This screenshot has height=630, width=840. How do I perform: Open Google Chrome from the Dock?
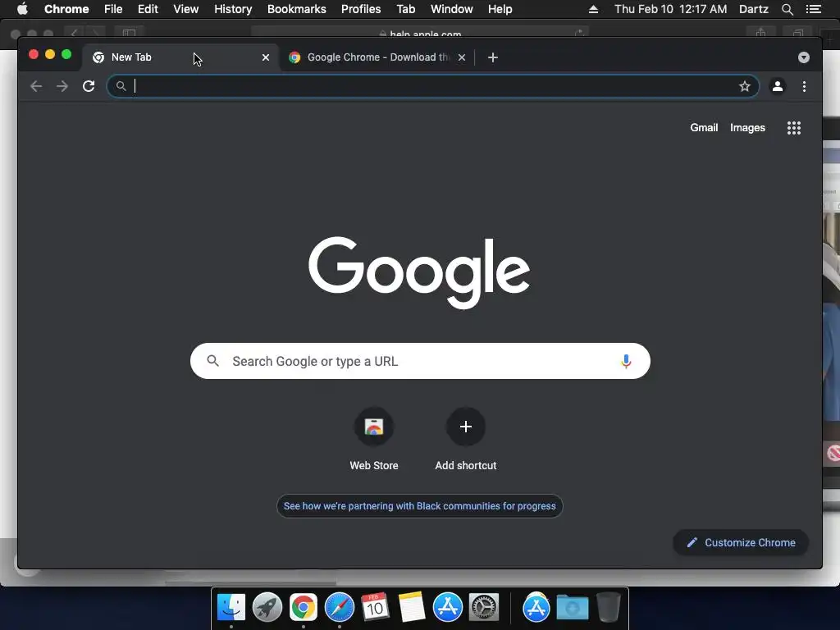click(x=304, y=608)
